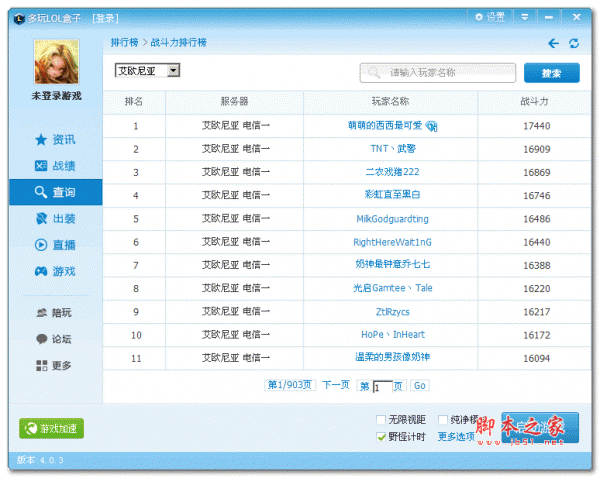
Task: Click the badge icon beside 萌萌的西西最可爱
Action: click(x=432, y=126)
